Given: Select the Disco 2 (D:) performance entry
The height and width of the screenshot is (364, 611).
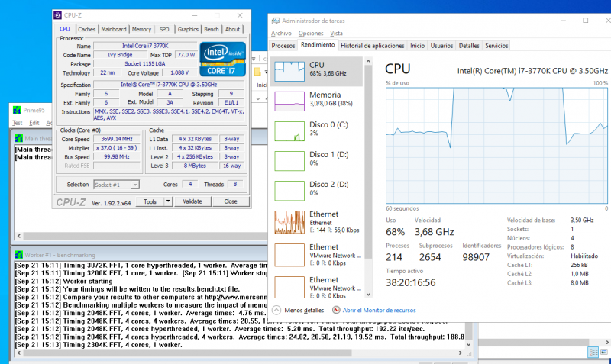Looking at the screenshot, I should 318,191.
